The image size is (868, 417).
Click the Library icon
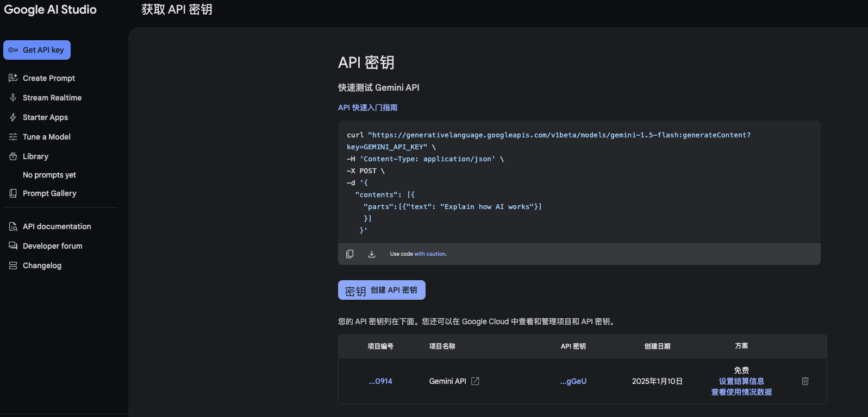click(x=13, y=156)
